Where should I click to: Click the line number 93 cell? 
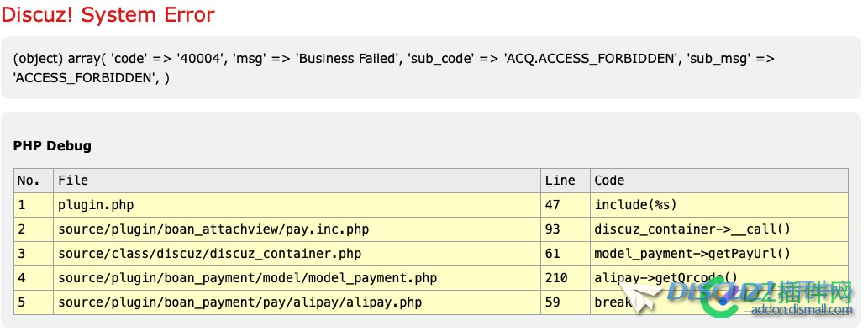tap(566, 229)
